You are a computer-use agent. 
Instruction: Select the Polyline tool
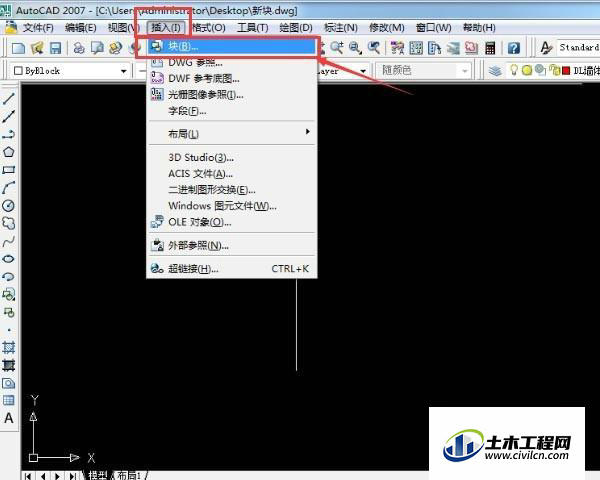coord(8,134)
